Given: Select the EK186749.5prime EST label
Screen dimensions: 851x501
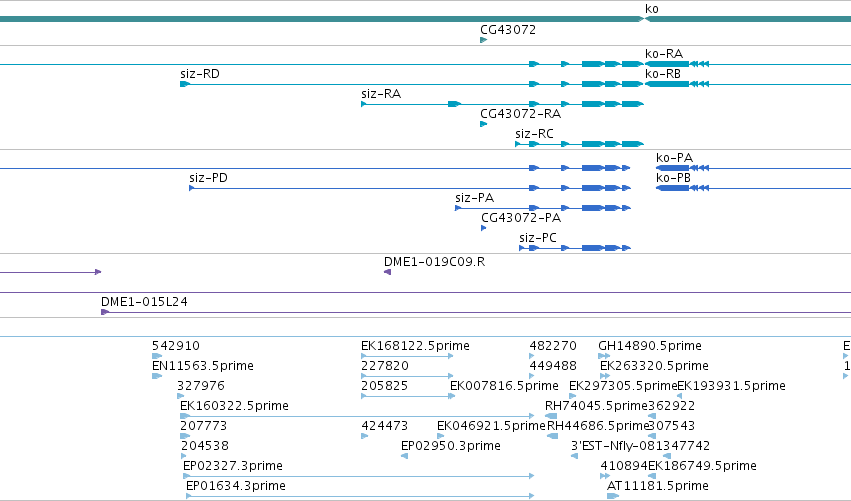Looking at the screenshot, I should pos(702,466).
